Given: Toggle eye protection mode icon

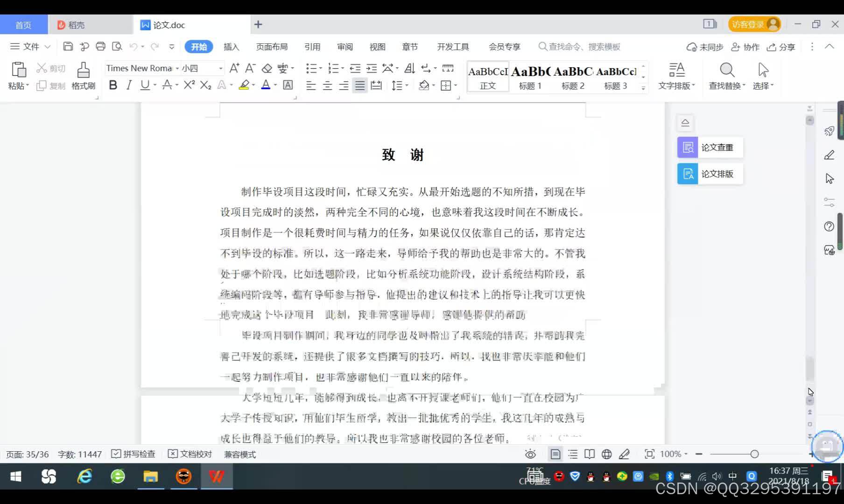Looking at the screenshot, I should (x=530, y=454).
